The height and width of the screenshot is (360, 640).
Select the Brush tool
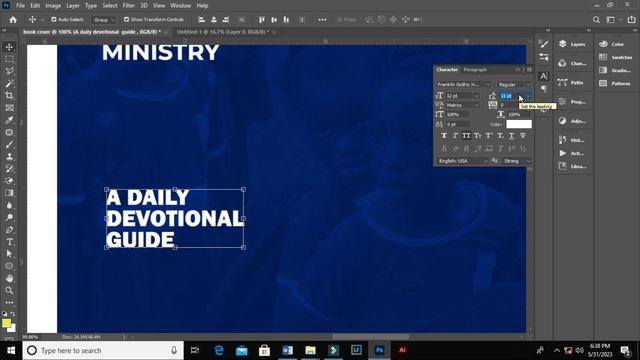[x=9, y=145]
